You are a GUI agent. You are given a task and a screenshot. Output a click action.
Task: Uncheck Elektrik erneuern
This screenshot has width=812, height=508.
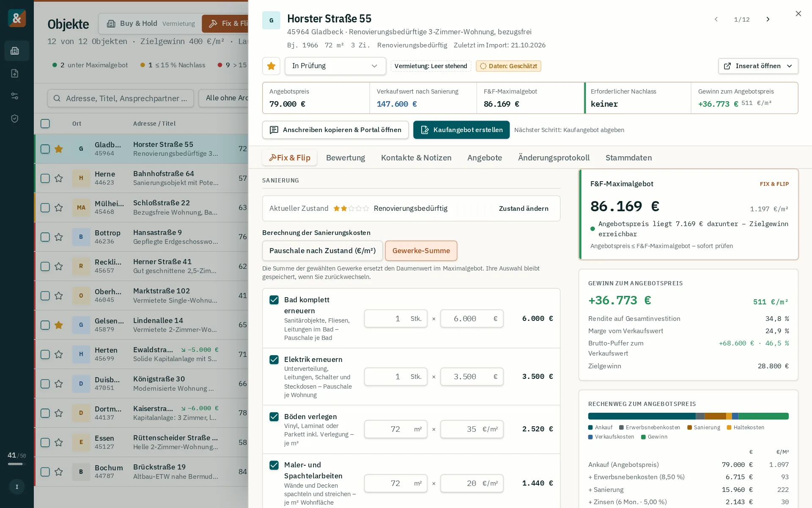pos(274,360)
